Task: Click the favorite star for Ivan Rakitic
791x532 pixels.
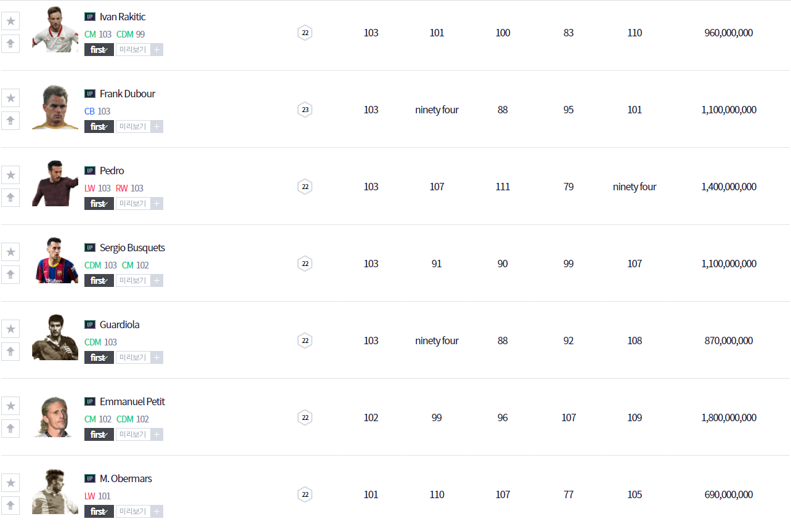Action: (x=10, y=21)
